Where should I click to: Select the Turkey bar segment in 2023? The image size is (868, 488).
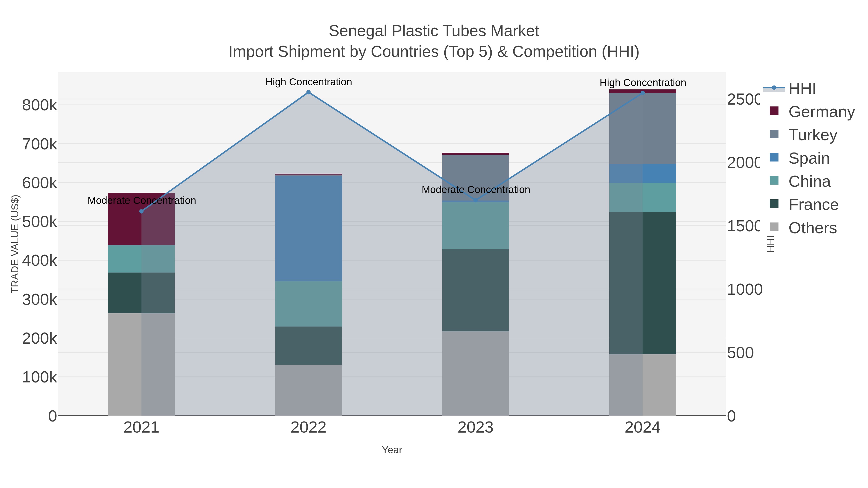click(x=475, y=178)
